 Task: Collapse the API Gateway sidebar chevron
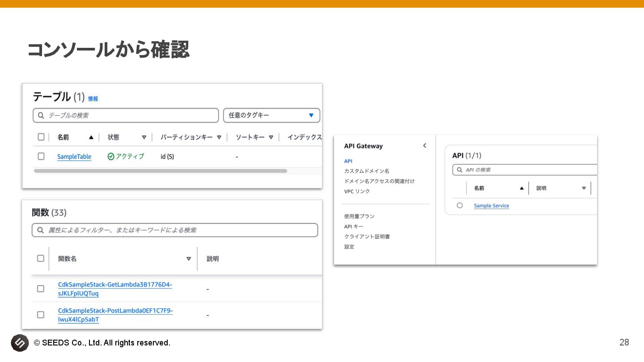[x=424, y=146]
